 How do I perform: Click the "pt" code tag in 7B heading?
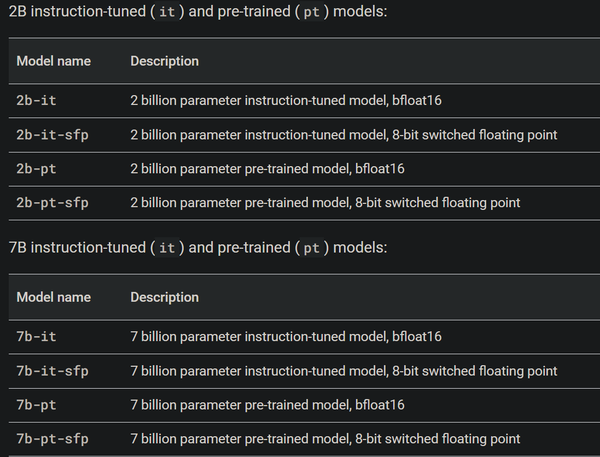point(311,247)
